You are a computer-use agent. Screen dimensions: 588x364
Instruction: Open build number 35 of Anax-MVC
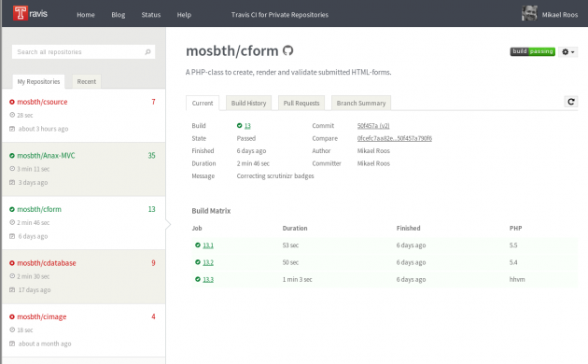click(x=151, y=156)
